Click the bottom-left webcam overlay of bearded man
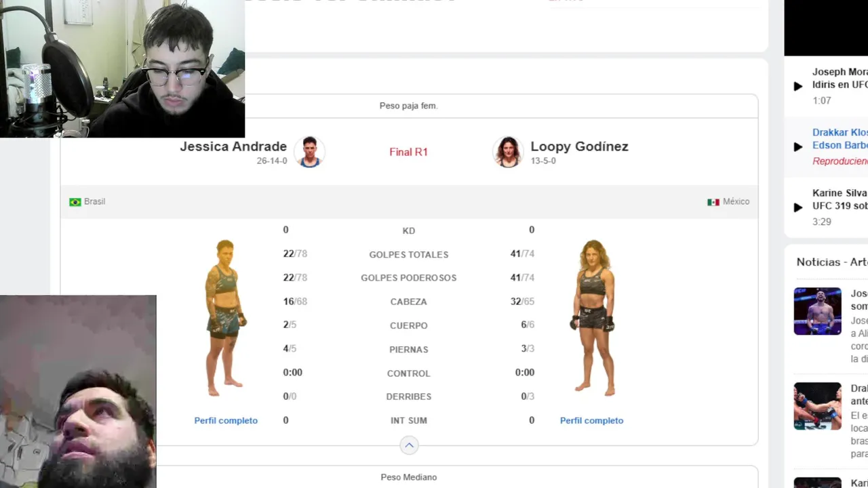Image resolution: width=868 pixels, height=488 pixels. point(78,391)
